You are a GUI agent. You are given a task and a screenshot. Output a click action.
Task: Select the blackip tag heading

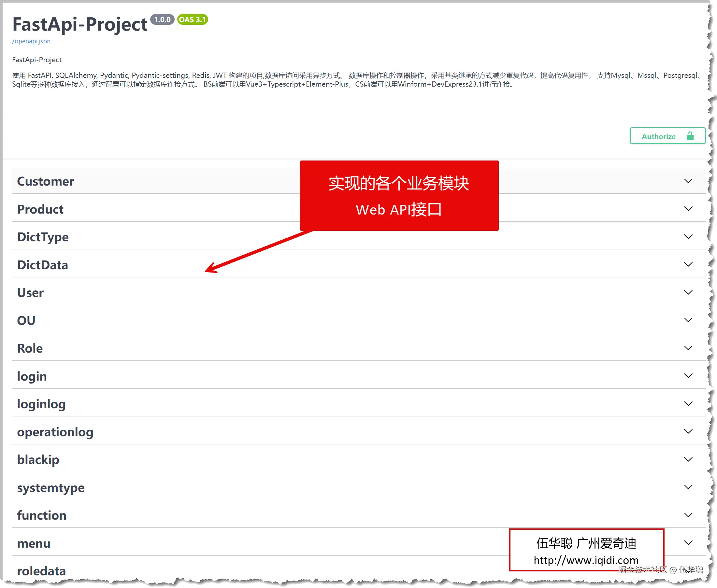[x=38, y=460]
